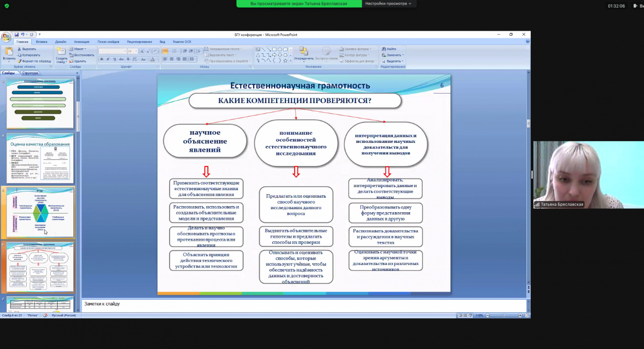Select Format Painter (Формат по образцу)
The width and height of the screenshot is (644, 349).
(36, 61)
